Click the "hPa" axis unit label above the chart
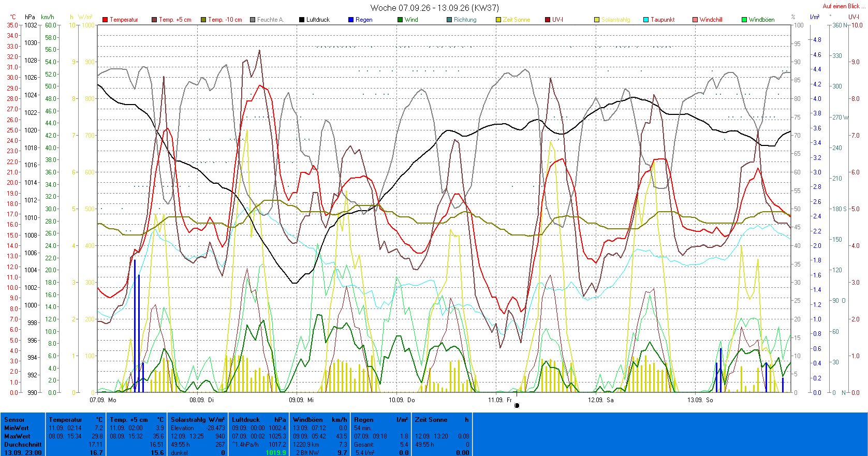The height and width of the screenshot is (456, 868). tap(30, 17)
